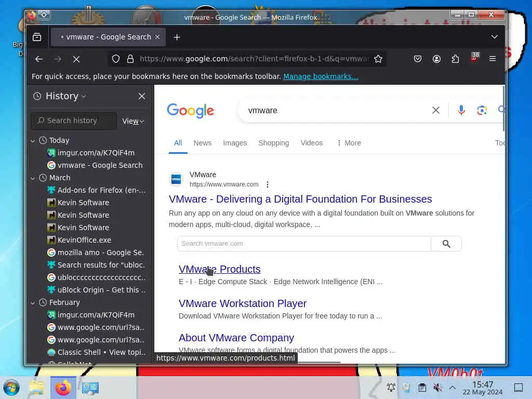Open About VMware Company link
Screen dimensions: 532x399
pyautogui.click(x=236, y=338)
